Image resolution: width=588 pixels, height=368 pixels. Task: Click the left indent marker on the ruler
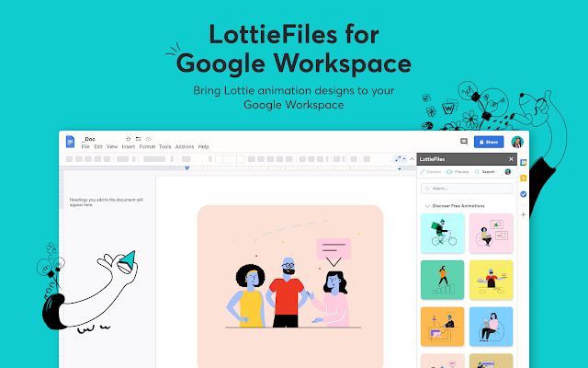187,168
